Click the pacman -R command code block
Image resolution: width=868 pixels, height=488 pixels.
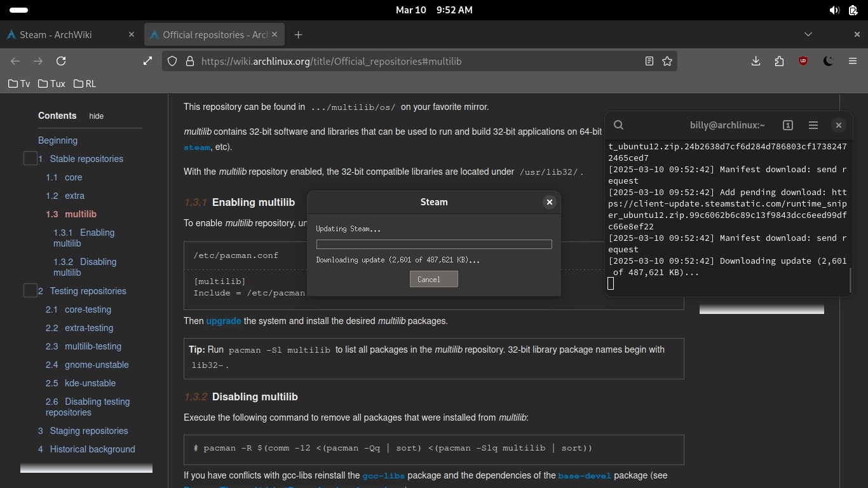(434, 449)
